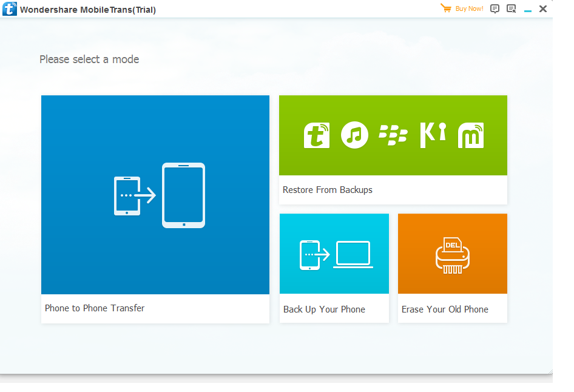The width and height of the screenshot is (574, 392).
Task: Pick the BlackBerry backup icon
Action: [x=393, y=135]
